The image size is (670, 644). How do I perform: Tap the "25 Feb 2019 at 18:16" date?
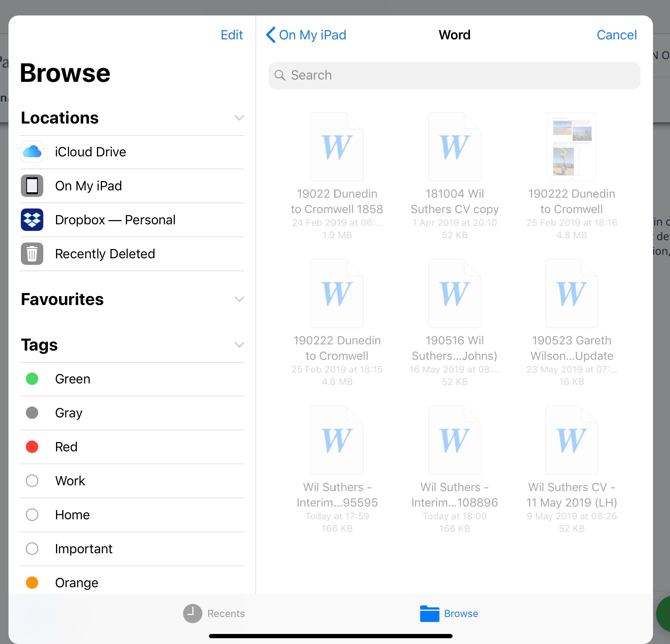click(572, 223)
